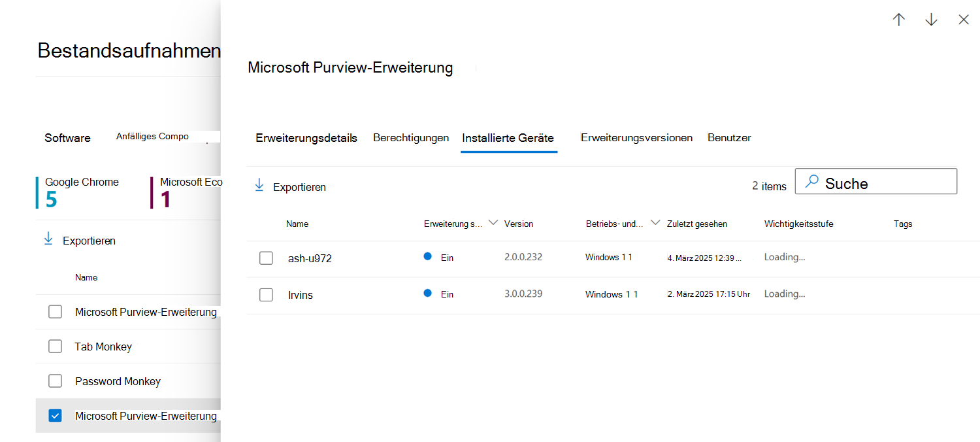Sort by the Zuletzt gesehen column header
Viewport: 980px width, 442px height.
(x=697, y=224)
